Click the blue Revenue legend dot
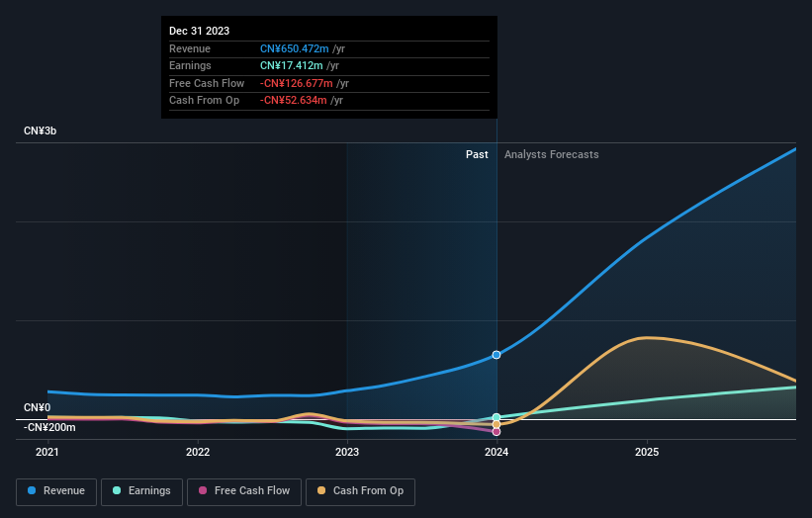 [x=32, y=490]
